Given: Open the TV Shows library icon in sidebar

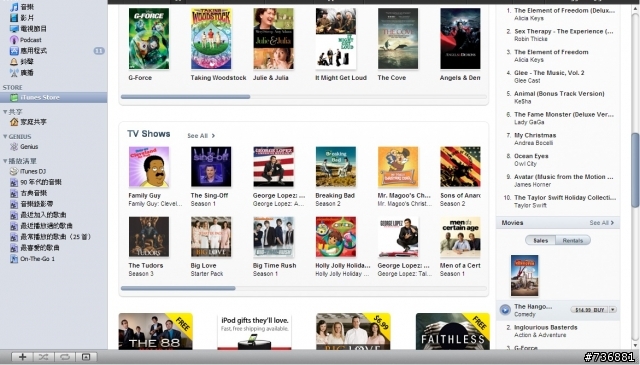Looking at the screenshot, I should (x=14, y=29).
